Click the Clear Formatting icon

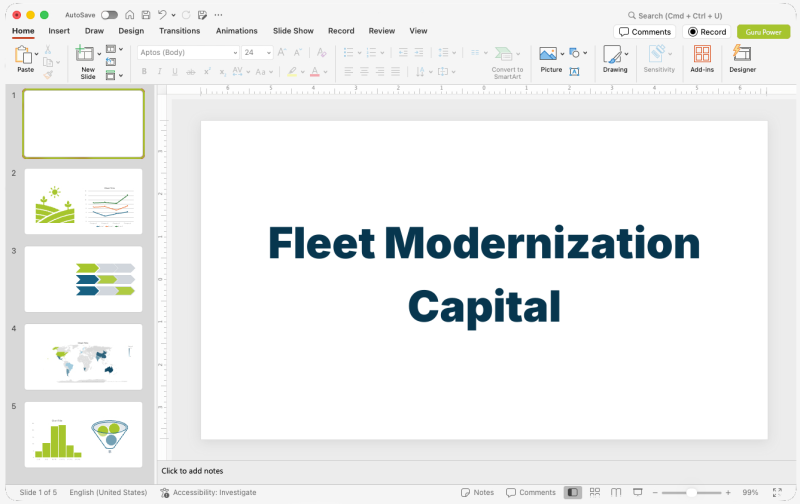321,52
